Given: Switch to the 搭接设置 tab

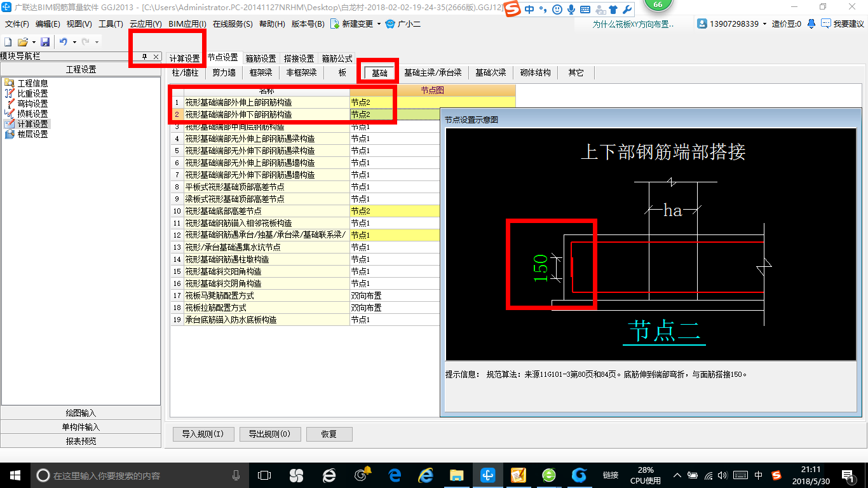Looking at the screenshot, I should click(299, 58).
